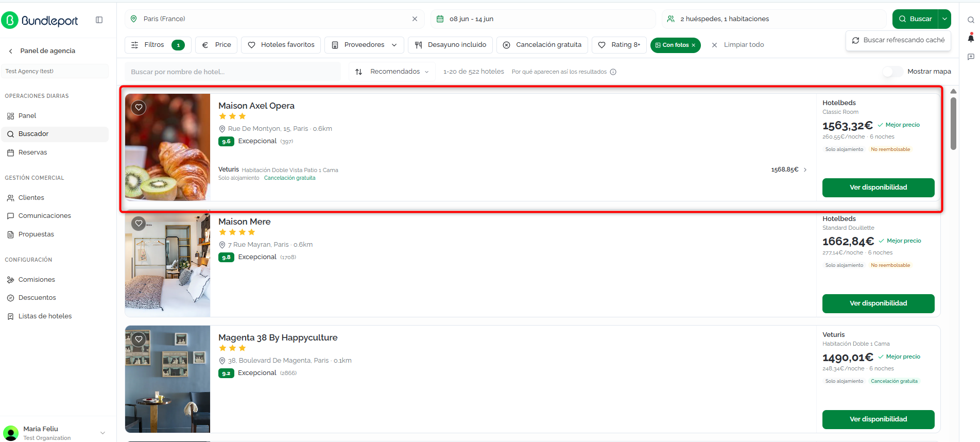The height and width of the screenshot is (442, 980).
Task: Click Magenta 38 room photo
Action: coord(167,379)
